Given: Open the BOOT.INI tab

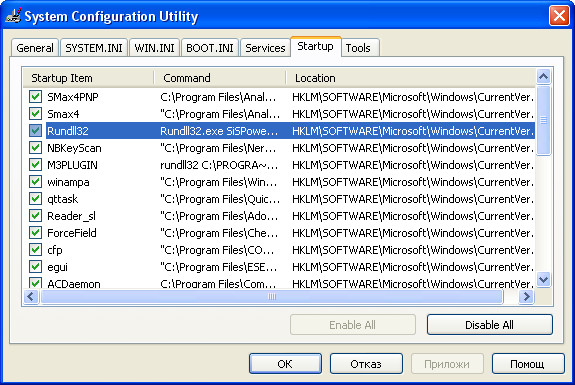Looking at the screenshot, I should pos(210,48).
